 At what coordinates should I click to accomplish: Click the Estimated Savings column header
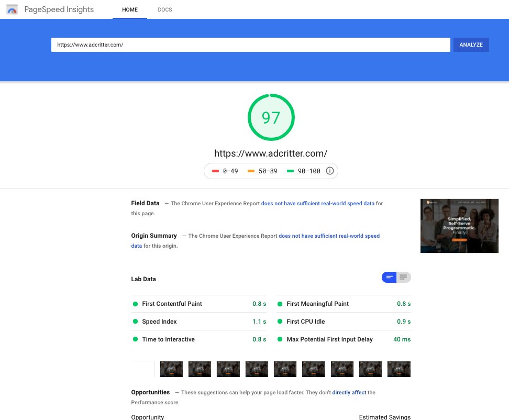click(x=385, y=417)
